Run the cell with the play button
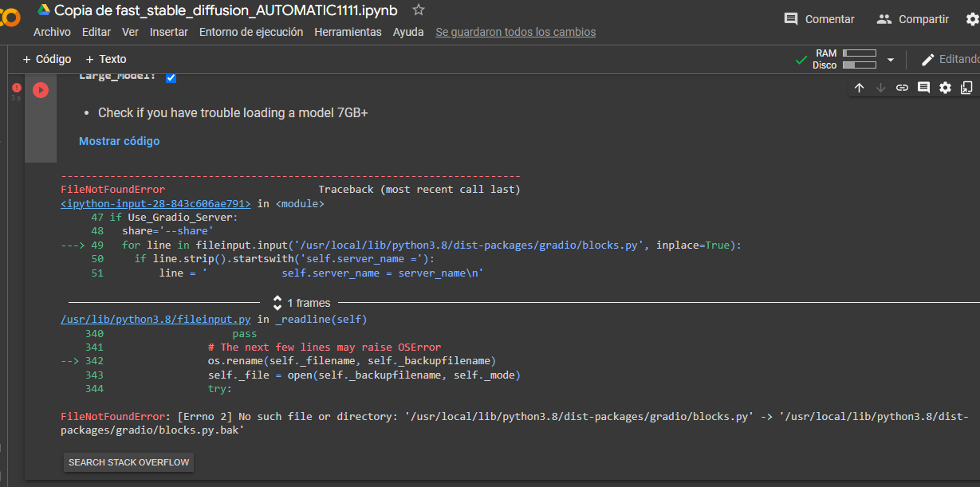The width and height of the screenshot is (980, 487). coord(41,90)
